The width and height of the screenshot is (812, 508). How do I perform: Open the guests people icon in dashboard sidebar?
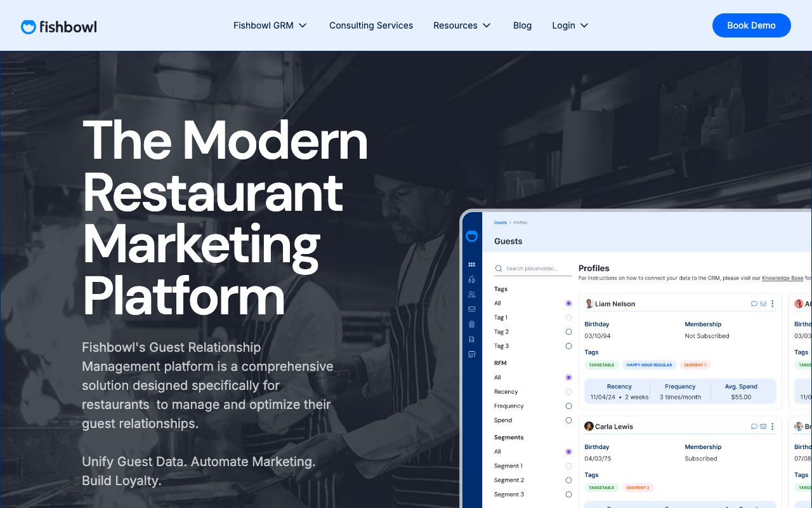472,295
